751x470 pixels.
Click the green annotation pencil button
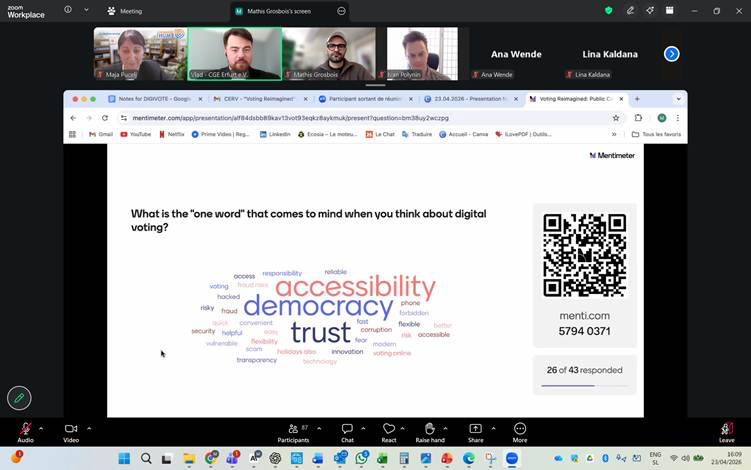(x=19, y=398)
